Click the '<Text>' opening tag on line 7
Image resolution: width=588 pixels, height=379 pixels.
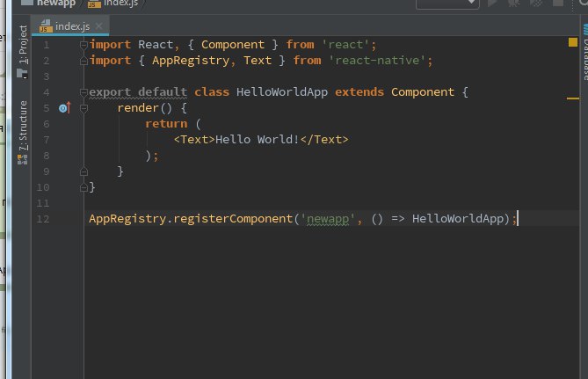(x=194, y=140)
